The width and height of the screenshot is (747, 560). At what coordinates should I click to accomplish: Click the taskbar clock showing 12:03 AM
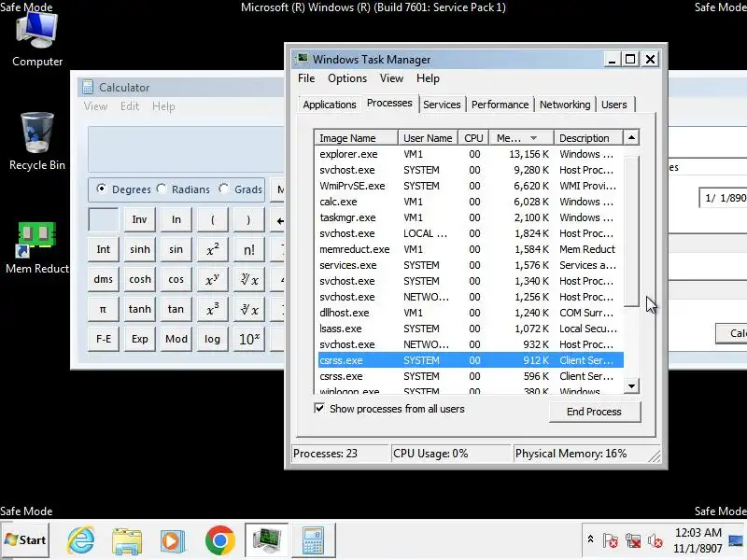tap(698, 540)
